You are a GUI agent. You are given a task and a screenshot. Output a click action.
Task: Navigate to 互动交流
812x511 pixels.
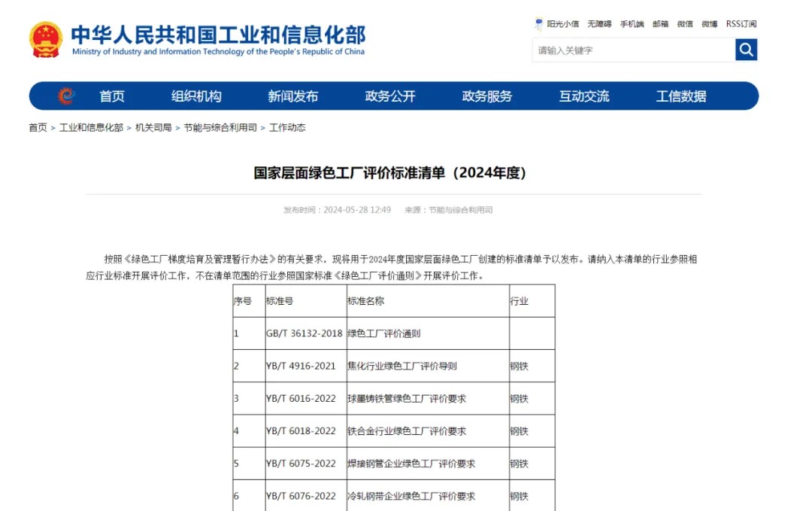pyautogui.click(x=584, y=96)
